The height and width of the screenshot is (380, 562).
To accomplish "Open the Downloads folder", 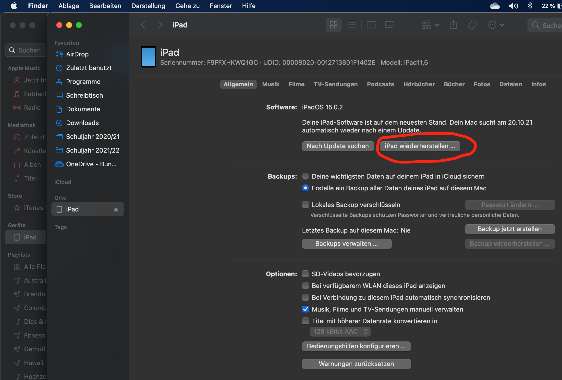I will point(77,123).
